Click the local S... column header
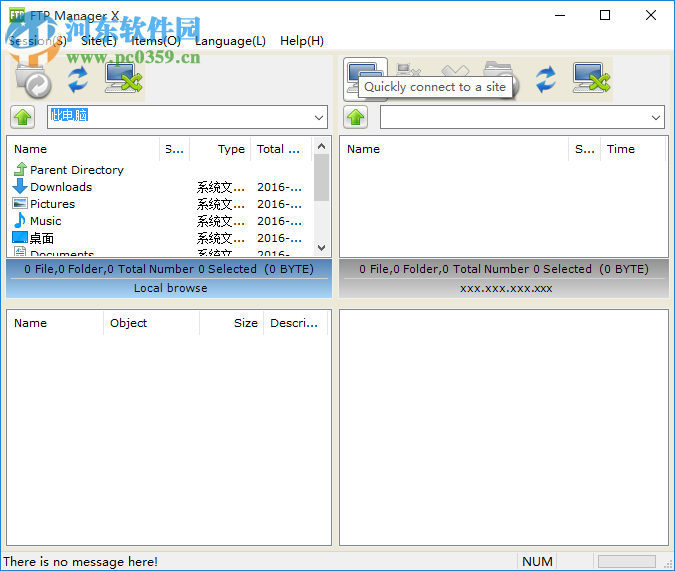This screenshot has height=571, width=675. click(x=175, y=149)
